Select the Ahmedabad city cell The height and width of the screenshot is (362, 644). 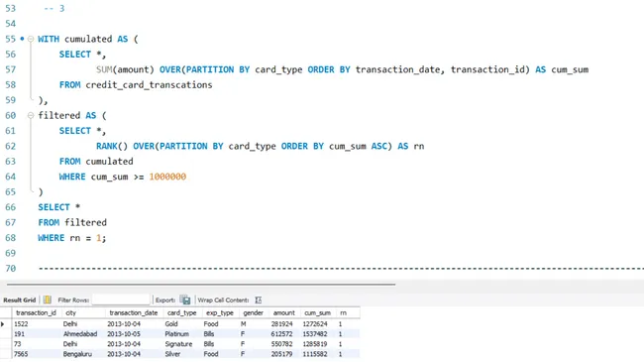pyautogui.click(x=80, y=334)
